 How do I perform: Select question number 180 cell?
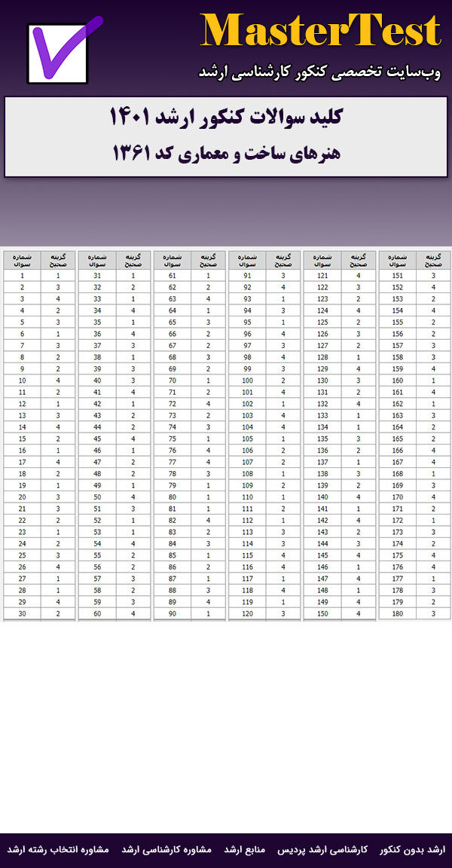[x=397, y=614]
